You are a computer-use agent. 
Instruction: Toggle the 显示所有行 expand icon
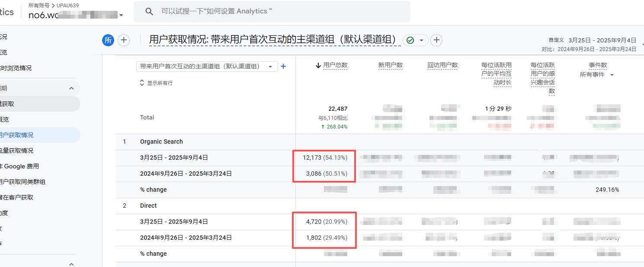(142, 83)
